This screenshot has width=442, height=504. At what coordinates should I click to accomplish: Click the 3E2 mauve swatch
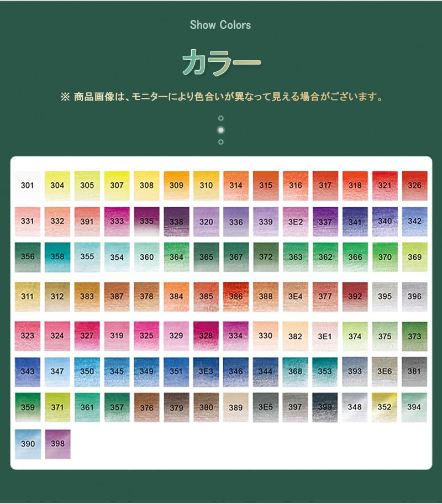point(296,222)
